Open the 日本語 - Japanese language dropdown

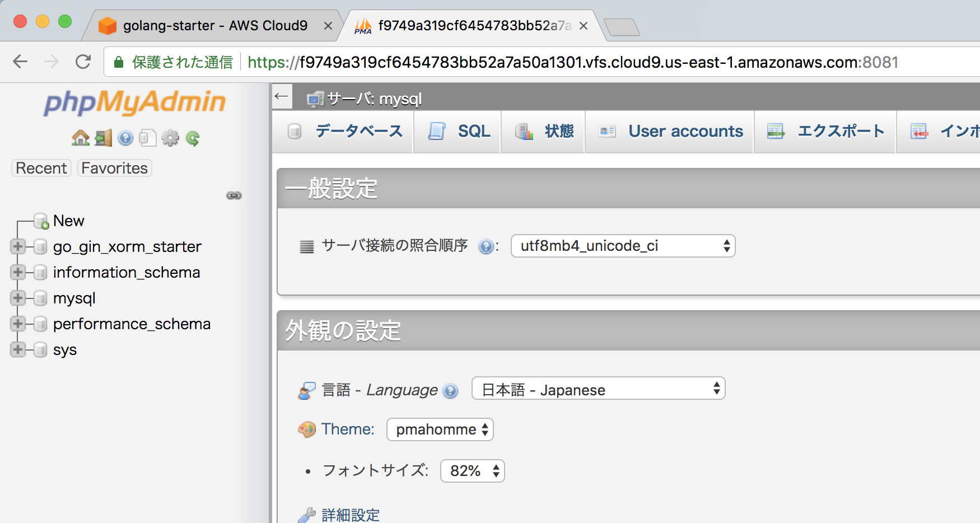point(599,389)
